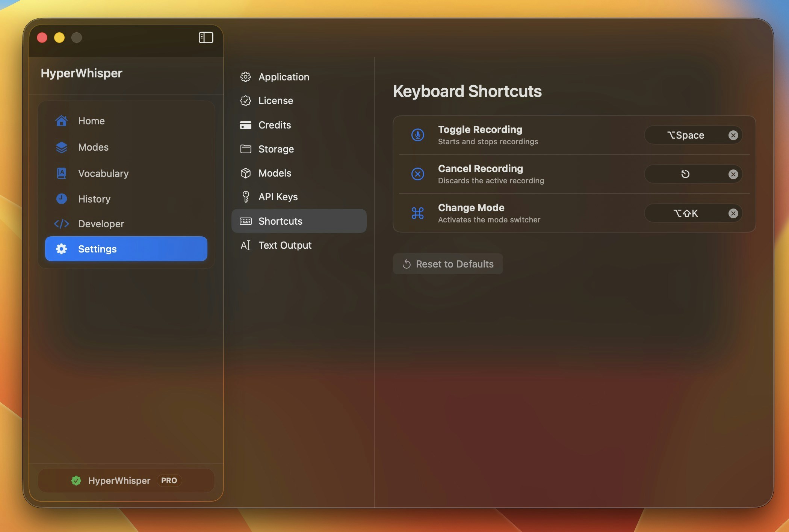This screenshot has height=532, width=789.
Task: Select the Developer code icon
Action: coord(61,224)
